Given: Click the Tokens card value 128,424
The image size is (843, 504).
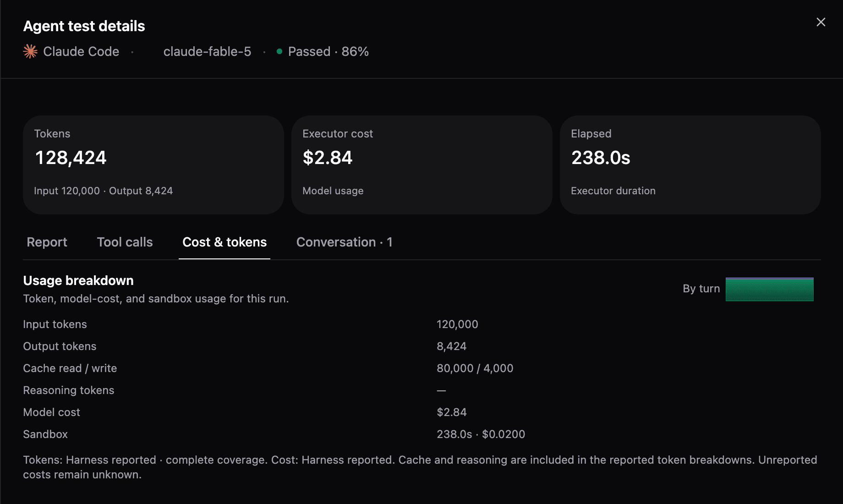Looking at the screenshot, I should [71, 158].
